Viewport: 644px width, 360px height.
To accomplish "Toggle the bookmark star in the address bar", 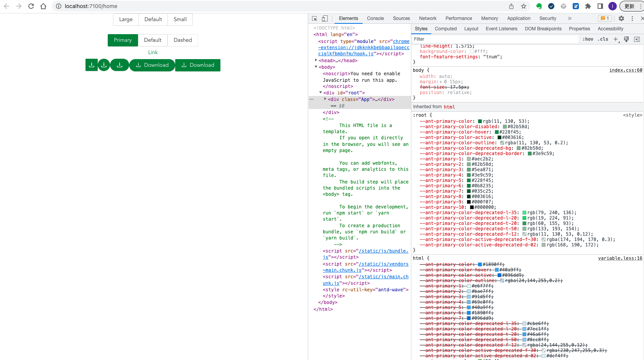I will click(x=523, y=6).
